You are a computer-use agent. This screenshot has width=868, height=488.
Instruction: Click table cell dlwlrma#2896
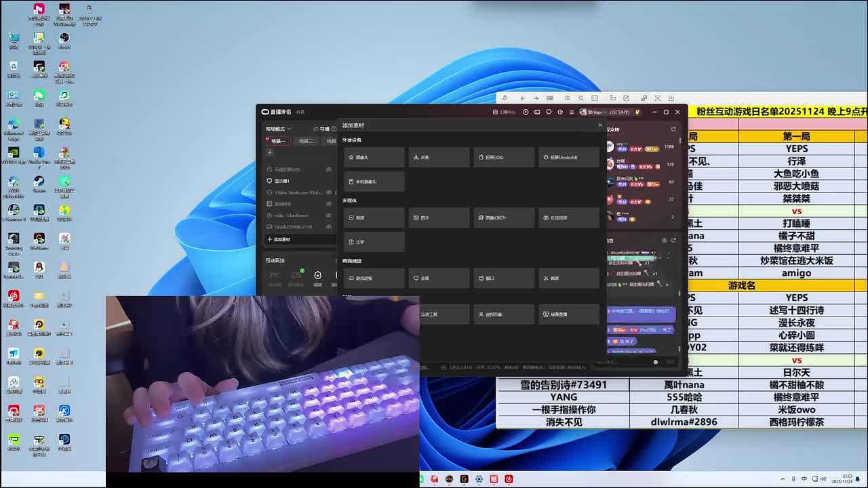(x=684, y=422)
